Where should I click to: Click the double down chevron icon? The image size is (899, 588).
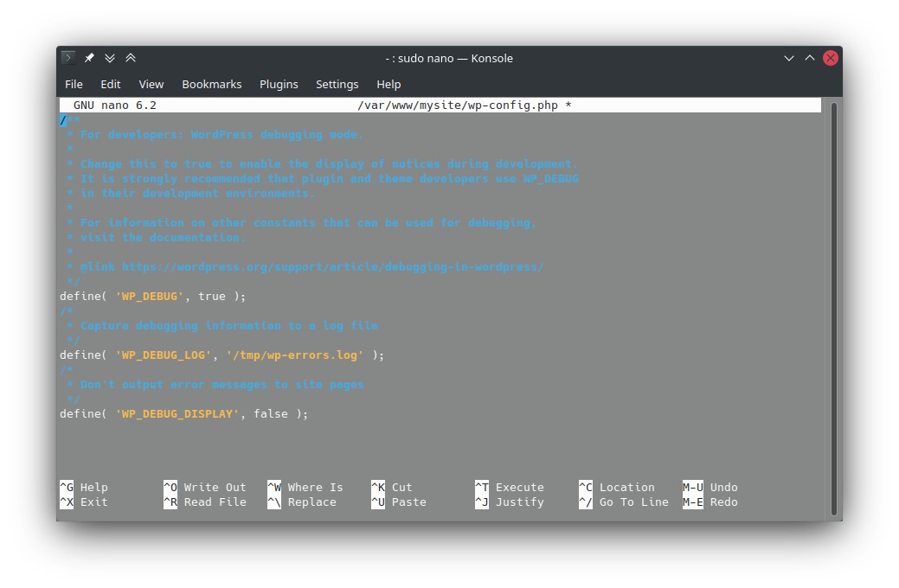coord(110,58)
